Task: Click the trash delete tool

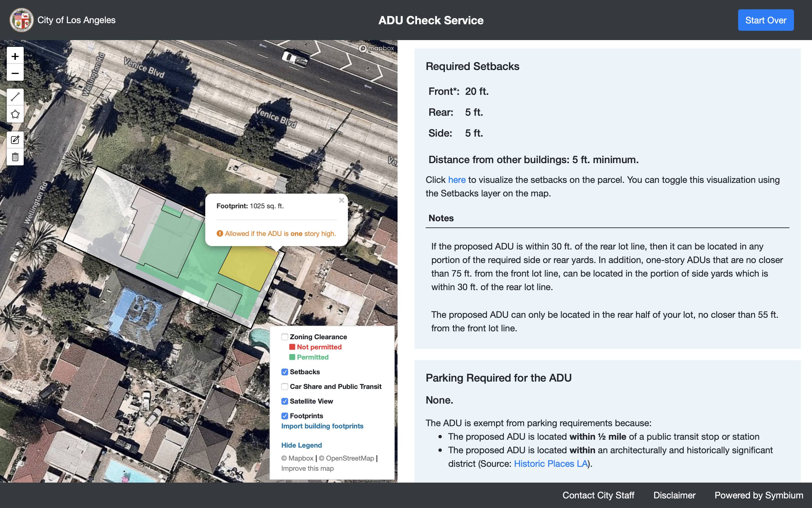Action: tap(15, 157)
